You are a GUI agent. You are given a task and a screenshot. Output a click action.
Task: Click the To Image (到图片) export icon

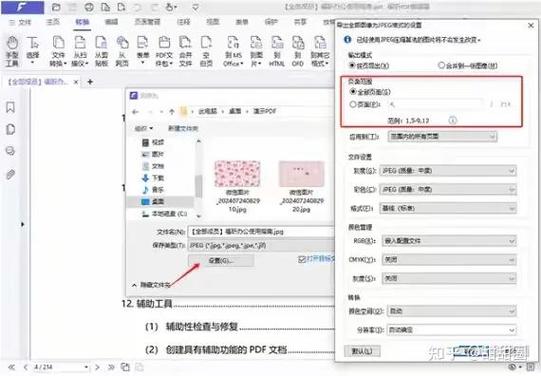[256, 51]
